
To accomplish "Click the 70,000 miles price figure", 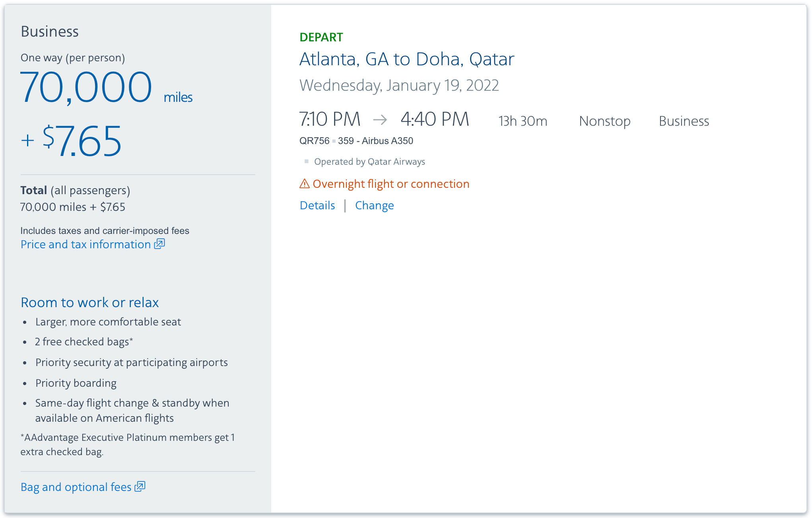I will [86, 87].
